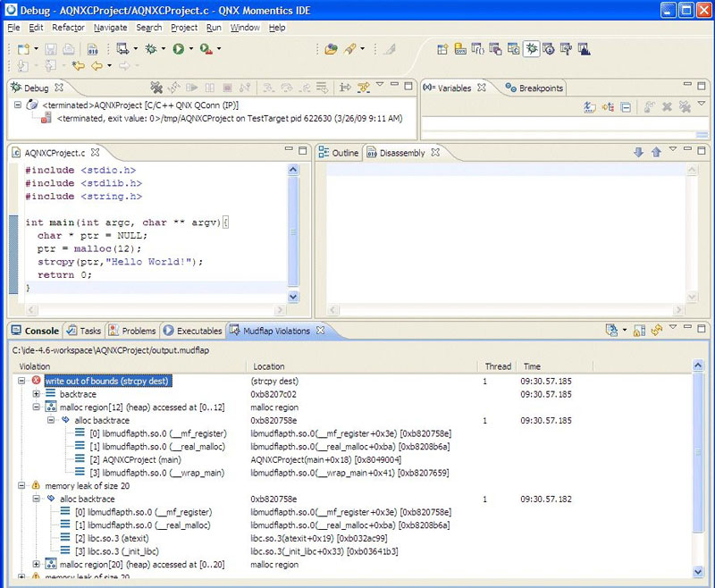Open the Navigate menu
Viewport: 715px width, 588px height.
tap(110, 28)
